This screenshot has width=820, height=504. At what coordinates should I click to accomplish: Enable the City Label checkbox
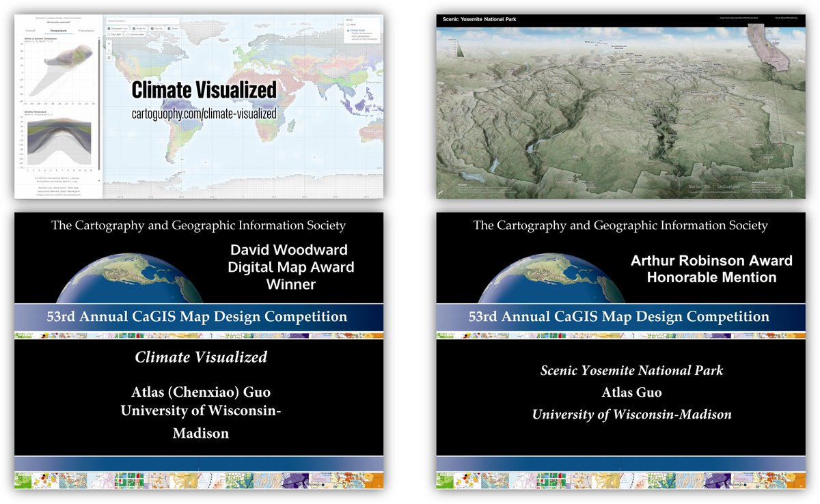click(x=109, y=35)
